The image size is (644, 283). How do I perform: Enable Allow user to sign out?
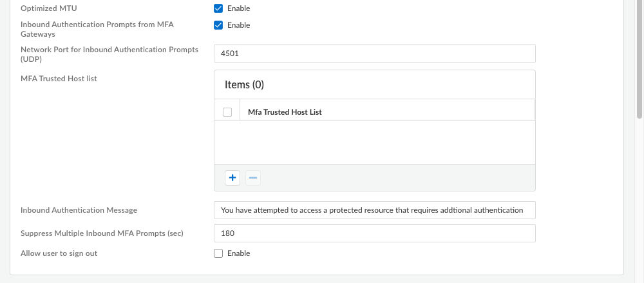[x=218, y=253]
